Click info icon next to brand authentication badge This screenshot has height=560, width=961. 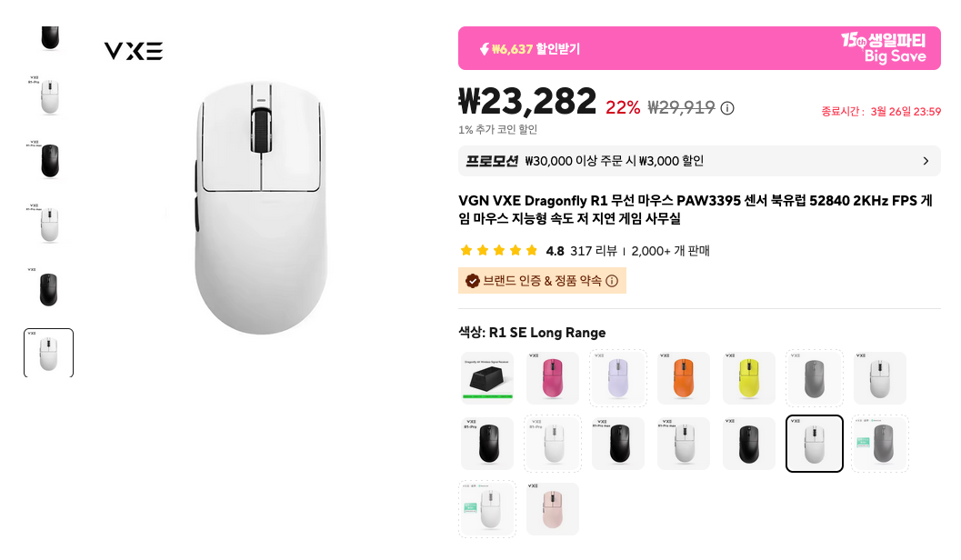click(x=612, y=281)
